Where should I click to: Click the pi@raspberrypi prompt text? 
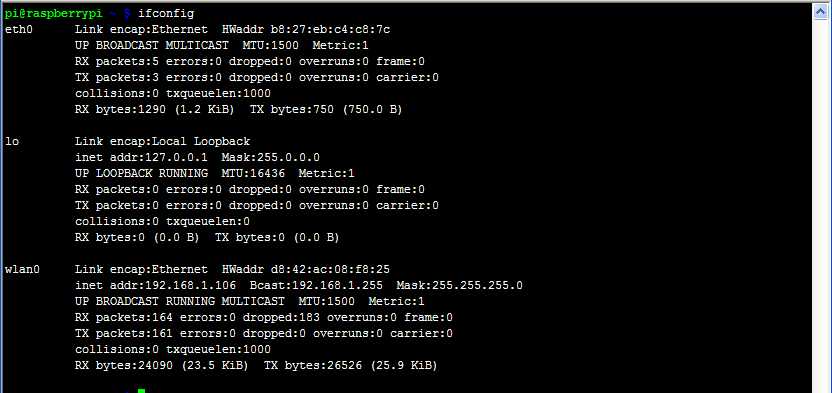coord(53,13)
